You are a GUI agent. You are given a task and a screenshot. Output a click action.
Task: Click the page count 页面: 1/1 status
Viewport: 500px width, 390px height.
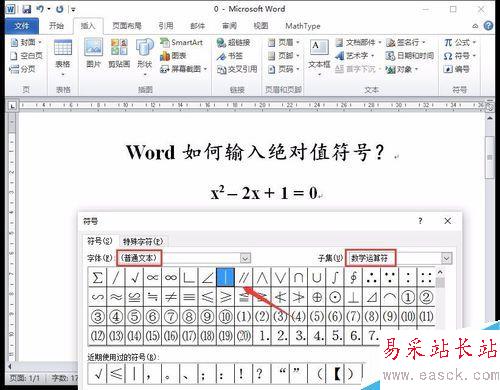point(24,378)
